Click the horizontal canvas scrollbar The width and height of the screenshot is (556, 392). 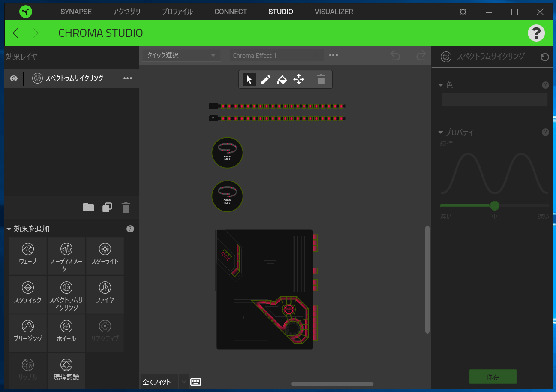(332, 384)
